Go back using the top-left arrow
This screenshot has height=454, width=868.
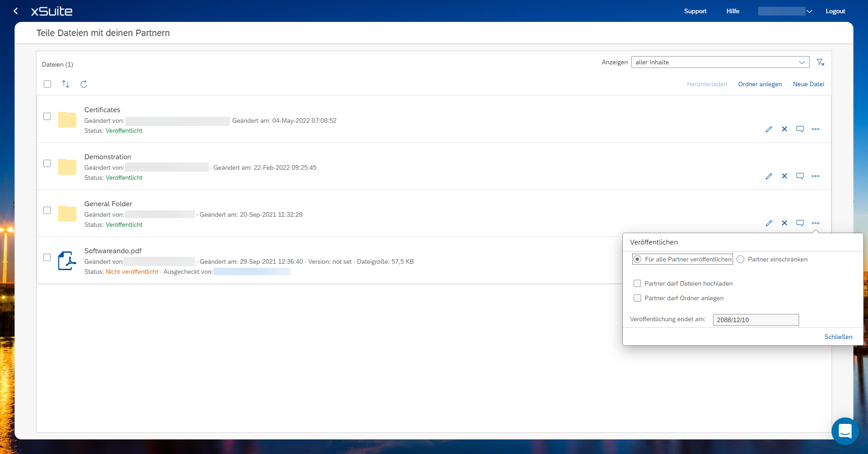pos(16,11)
